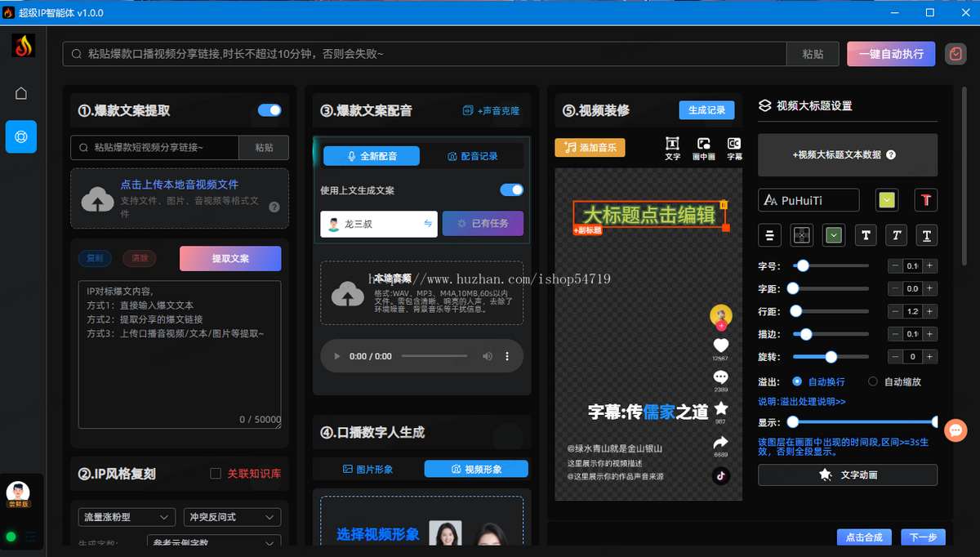Click the 字幕 subtitle icon
Image resolution: width=980 pixels, height=557 pixels.
[734, 148]
